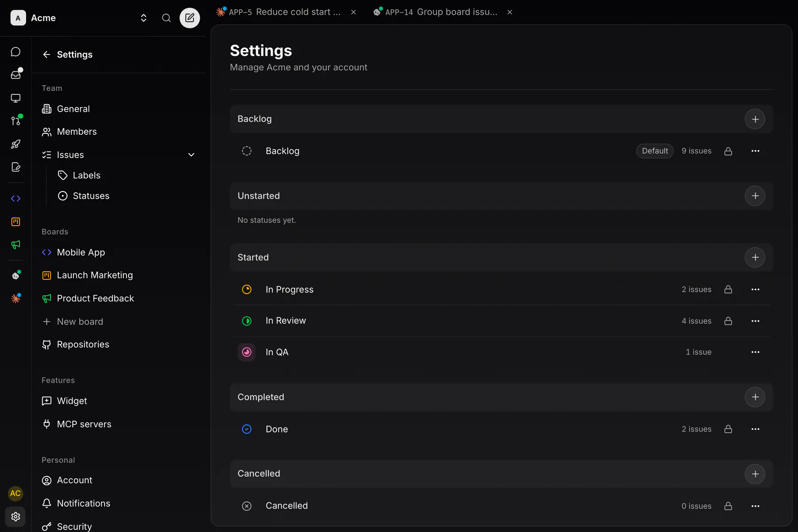
Task: Click the In Progress yellow status icon
Action: (246, 289)
